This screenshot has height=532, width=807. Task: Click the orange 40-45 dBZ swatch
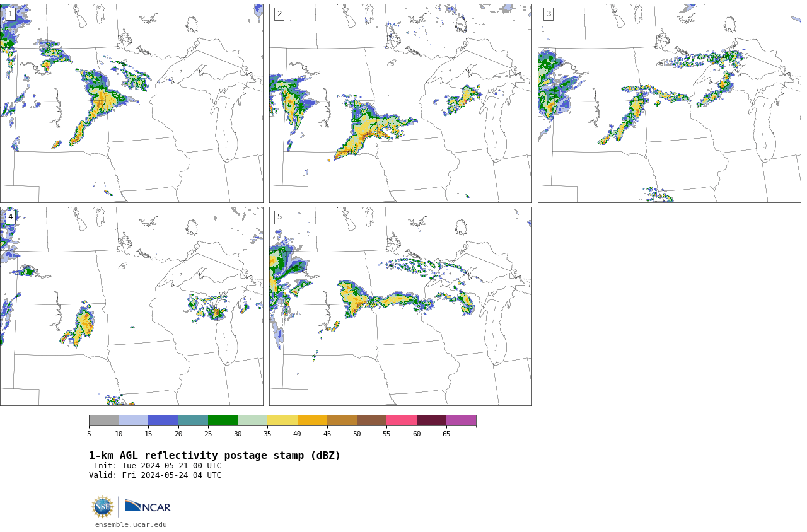[x=312, y=420]
